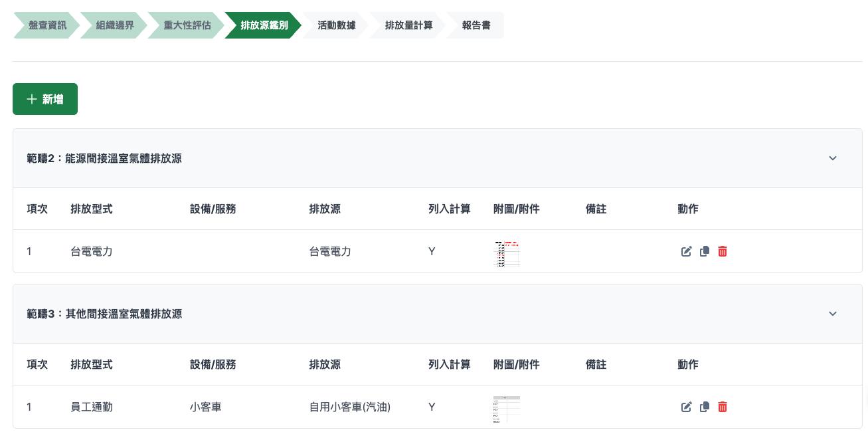The width and height of the screenshot is (868, 434).
Task: Delete the 員工通勤 row with trash icon
Action: pyautogui.click(x=723, y=407)
